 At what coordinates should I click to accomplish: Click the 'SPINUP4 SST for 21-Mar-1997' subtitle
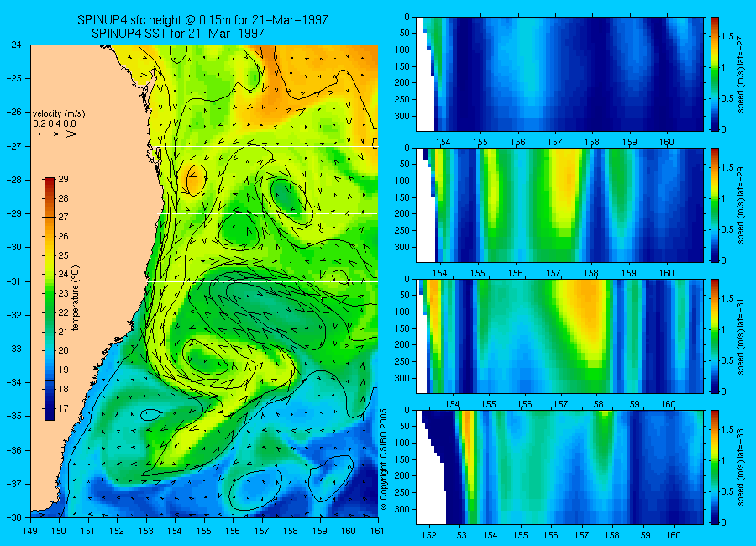pos(178,34)
